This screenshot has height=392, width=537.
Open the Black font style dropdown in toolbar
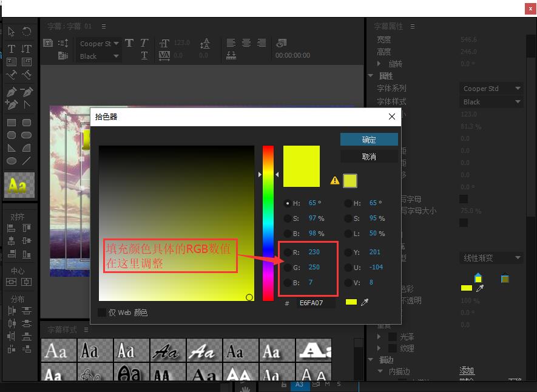pos(99,56)
